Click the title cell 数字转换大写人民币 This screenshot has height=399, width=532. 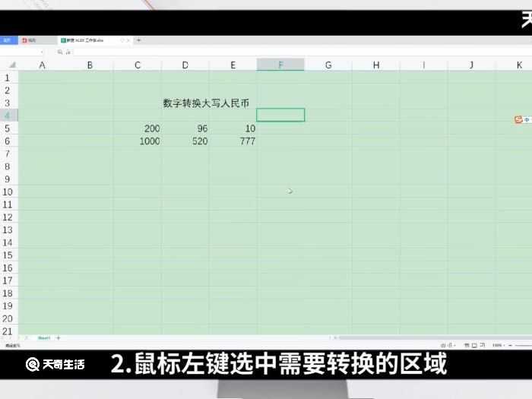pyautogui.click(x=206, y=103)
